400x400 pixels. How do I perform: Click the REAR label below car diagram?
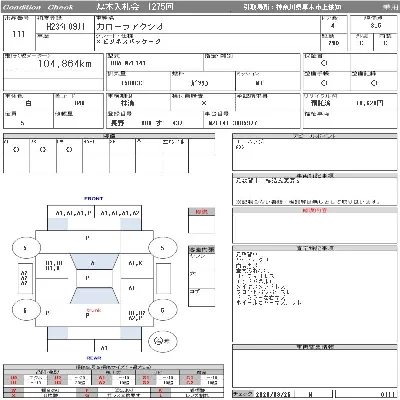click(x=94, y=358)
